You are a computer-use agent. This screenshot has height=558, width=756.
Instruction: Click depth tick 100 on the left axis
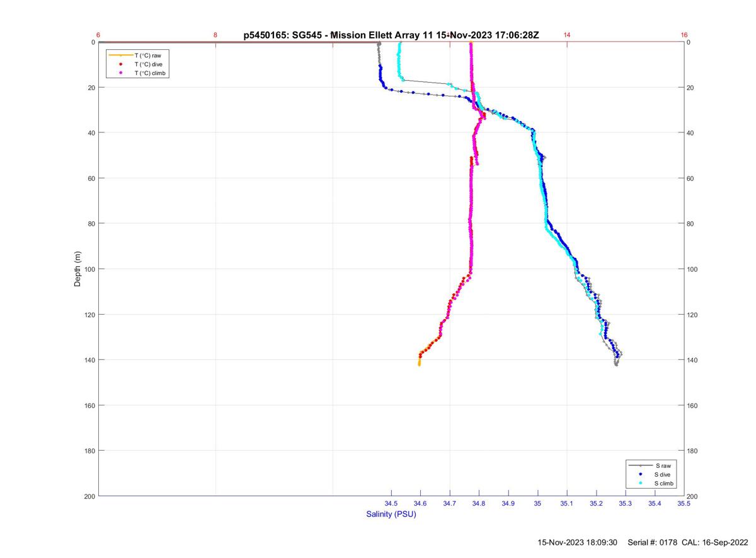click(x=89, y=269)
